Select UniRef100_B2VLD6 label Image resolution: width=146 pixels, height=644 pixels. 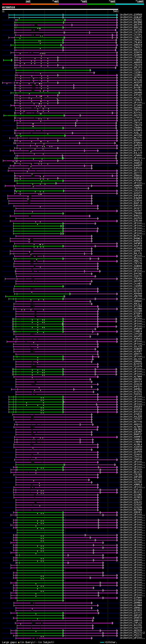click(x=131, y=80)
